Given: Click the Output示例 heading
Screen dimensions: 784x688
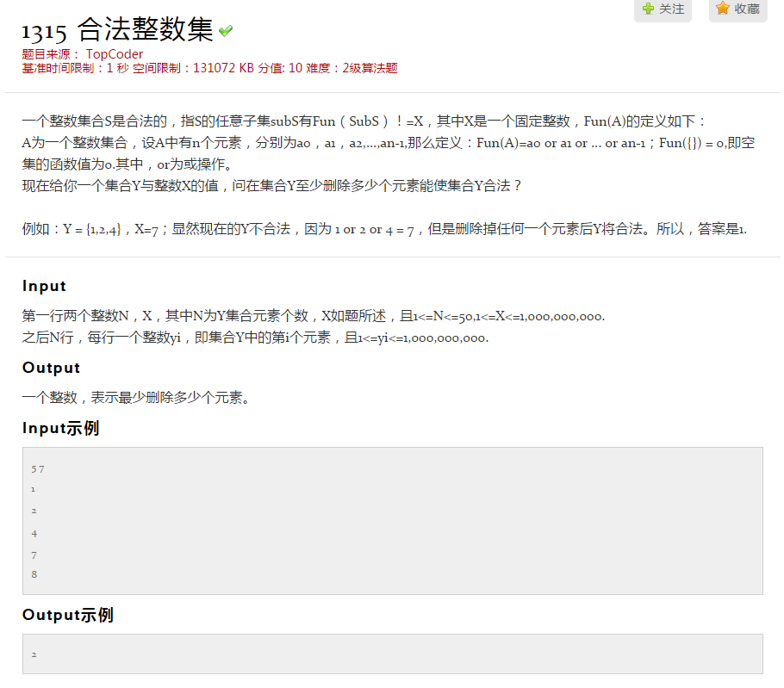Looking at the screenshot, I should pos(67,615).
